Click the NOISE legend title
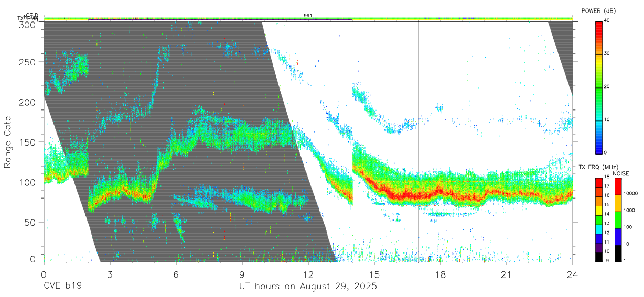The width and height of the screenshot is (644, 297). (x=620, y=173)
